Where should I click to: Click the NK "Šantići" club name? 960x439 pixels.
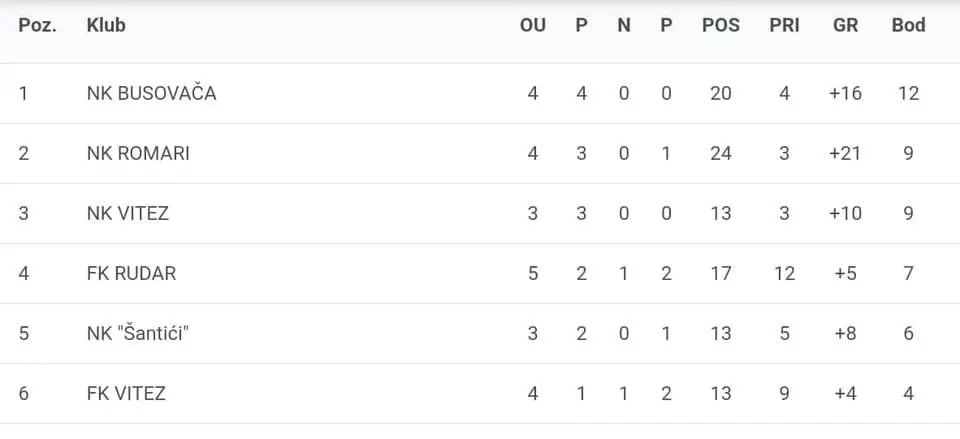coord(138,333)
